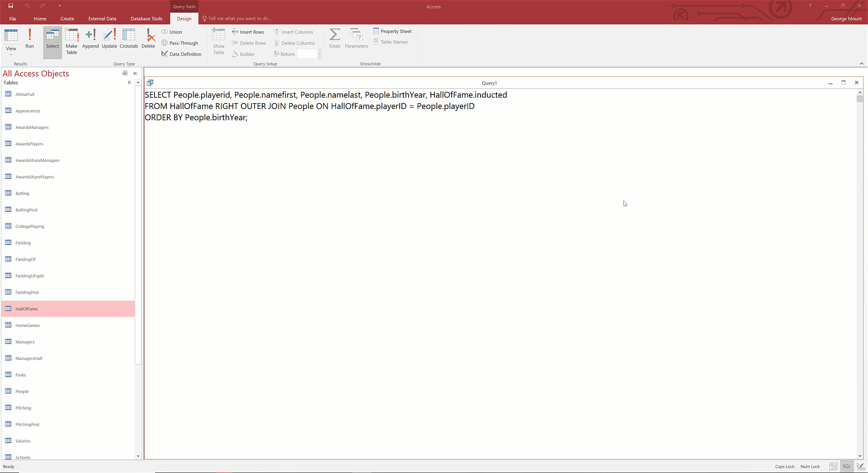Click Insert Columns in Query Setup

tap(293, 32)
